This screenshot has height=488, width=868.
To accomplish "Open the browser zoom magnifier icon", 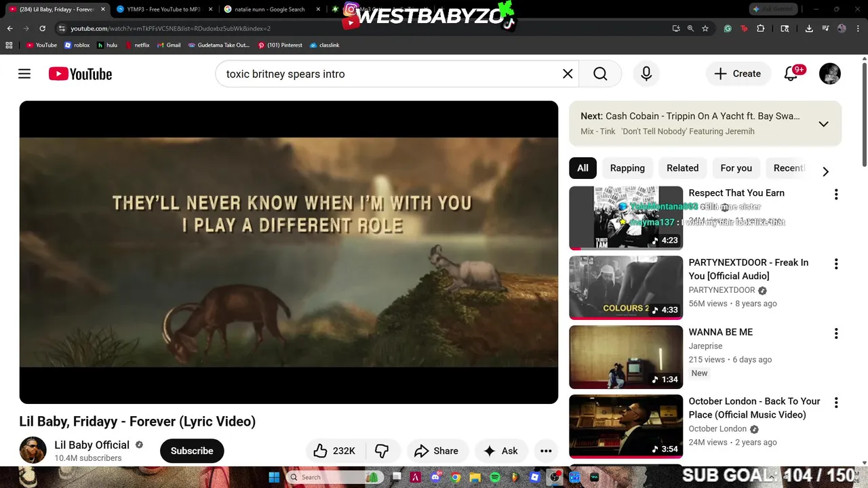I will tap(690, 28).
